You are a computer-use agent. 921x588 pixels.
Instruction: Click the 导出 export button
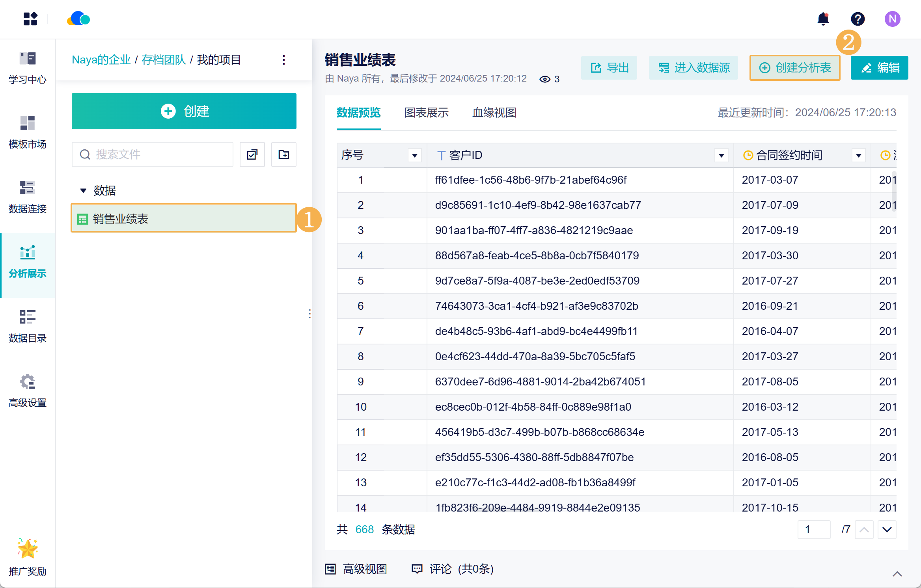click(609, 68)
